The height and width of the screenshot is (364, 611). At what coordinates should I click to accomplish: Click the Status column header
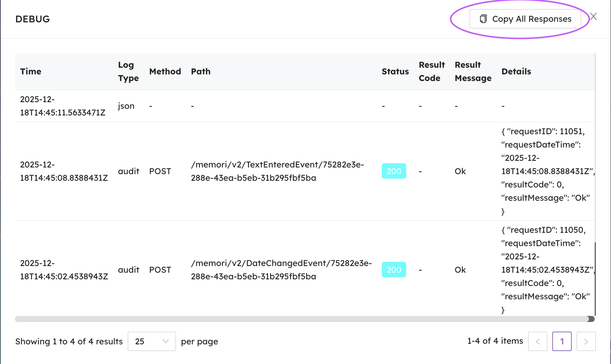[x=395, y=71]
